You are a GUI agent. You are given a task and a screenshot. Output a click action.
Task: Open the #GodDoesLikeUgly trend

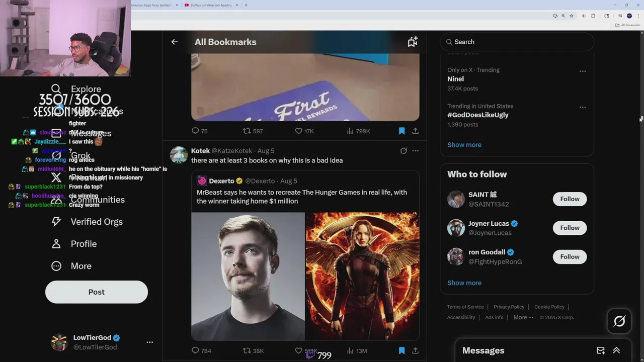click(x=477, y=115)
